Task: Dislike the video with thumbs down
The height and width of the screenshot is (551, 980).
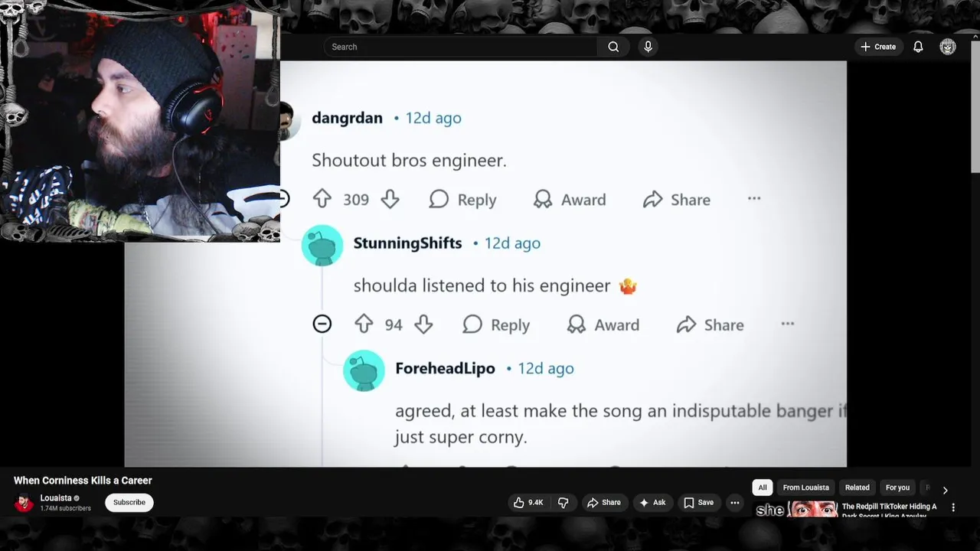Action: [x=563, y=503]
